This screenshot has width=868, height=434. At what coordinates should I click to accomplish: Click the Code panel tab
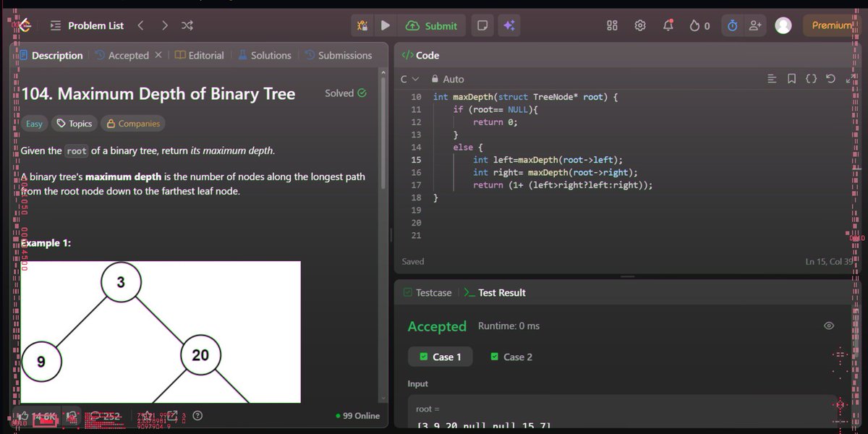tap(420, 56)
